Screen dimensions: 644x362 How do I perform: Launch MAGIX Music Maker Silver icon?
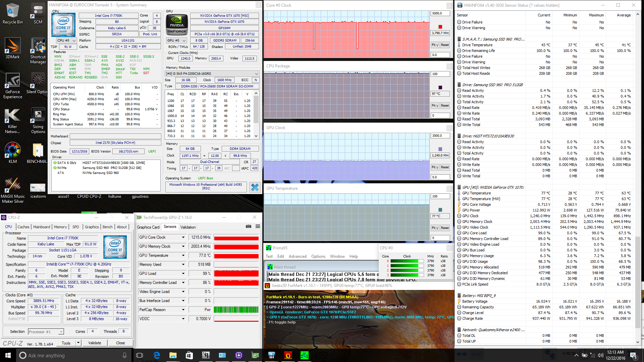point(12,190)
